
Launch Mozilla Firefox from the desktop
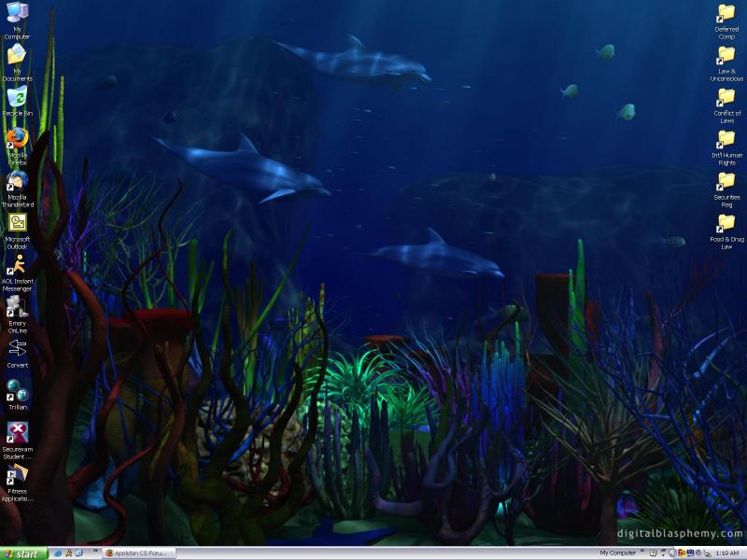17,147
